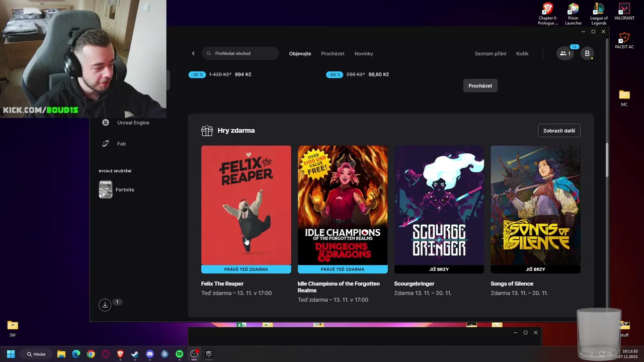Click Idle Champions of the Forgotten Realms title
Screen dimensions: 644x362
[x=339, y=287]
